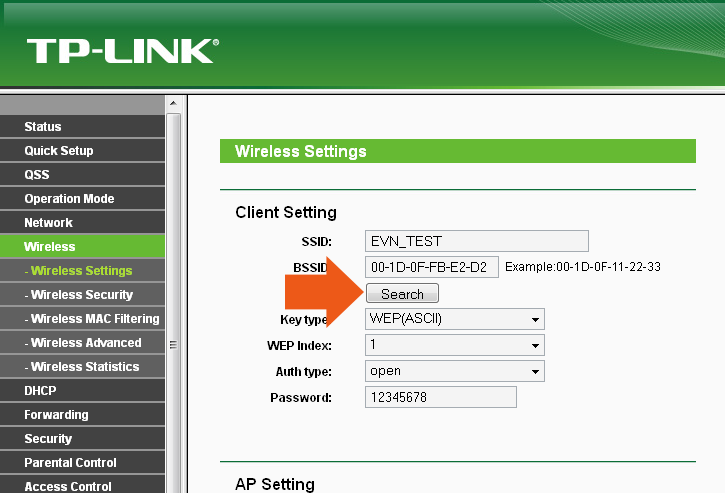Click the Password field showing 12345678
This screenshot has height=493, width=725.
click(x=441, y=397)
